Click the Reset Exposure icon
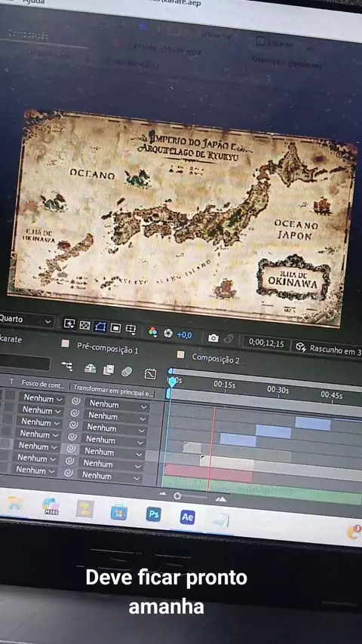Viewport: 362px width, 644px height. (x=168, y=333)
